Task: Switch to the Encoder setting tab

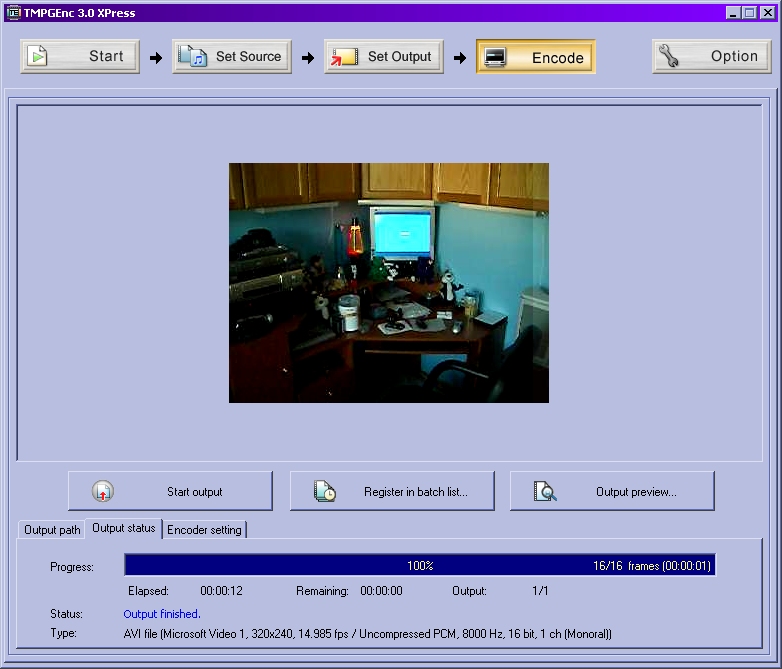Action: [x=204, y=530]
